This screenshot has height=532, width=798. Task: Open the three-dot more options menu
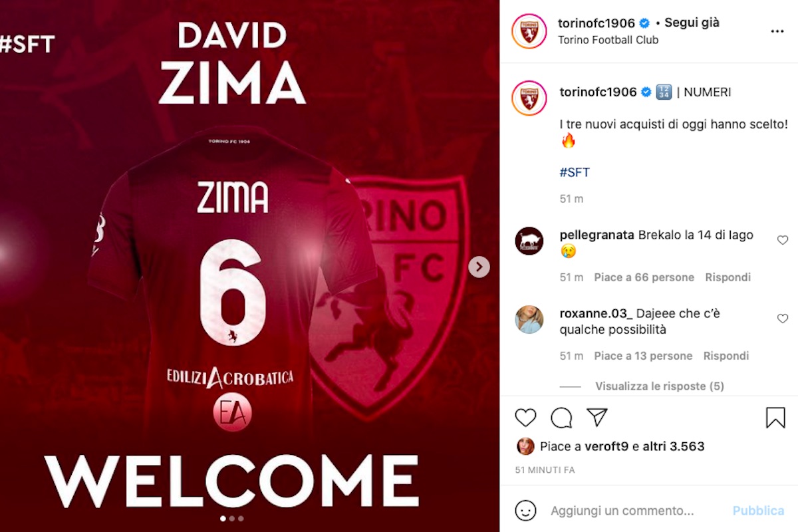pos(777,31)
